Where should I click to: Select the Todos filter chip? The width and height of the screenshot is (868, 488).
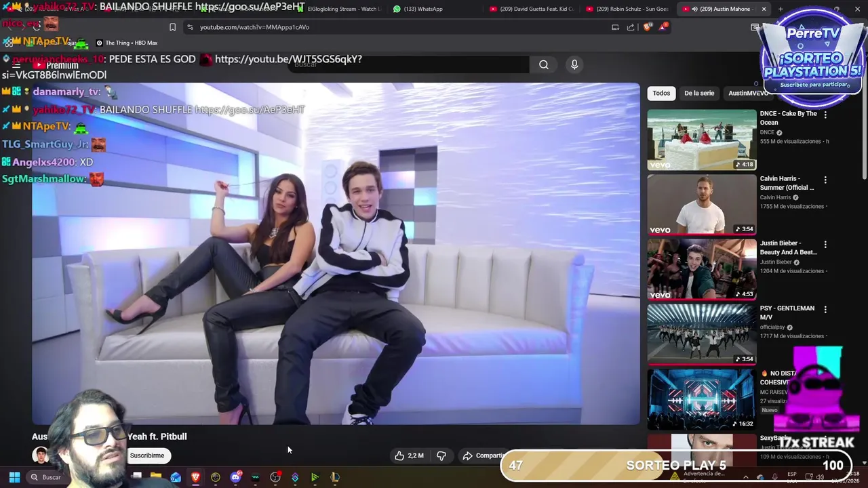(661, 93)
